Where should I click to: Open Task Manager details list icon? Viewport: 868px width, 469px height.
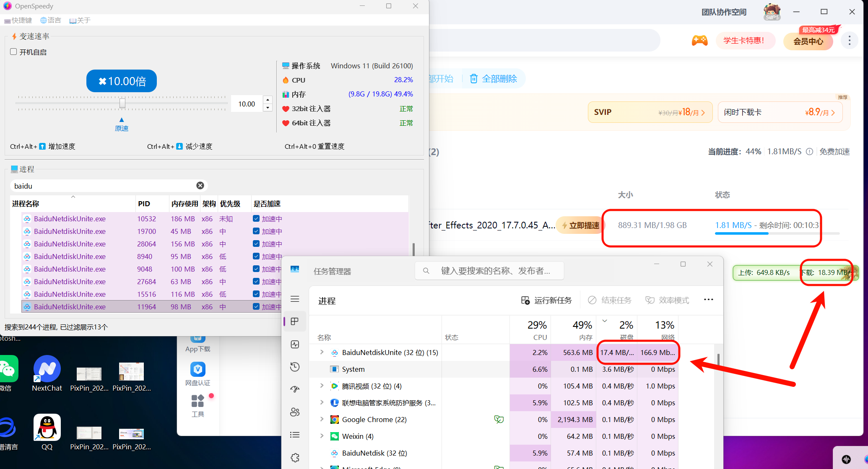click(x=295, y=435)
